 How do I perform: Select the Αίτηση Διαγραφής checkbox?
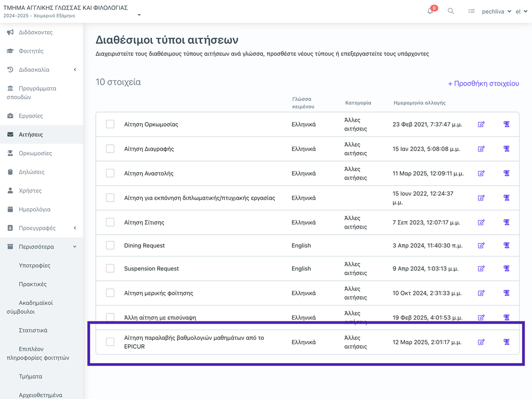pos(110,149)
